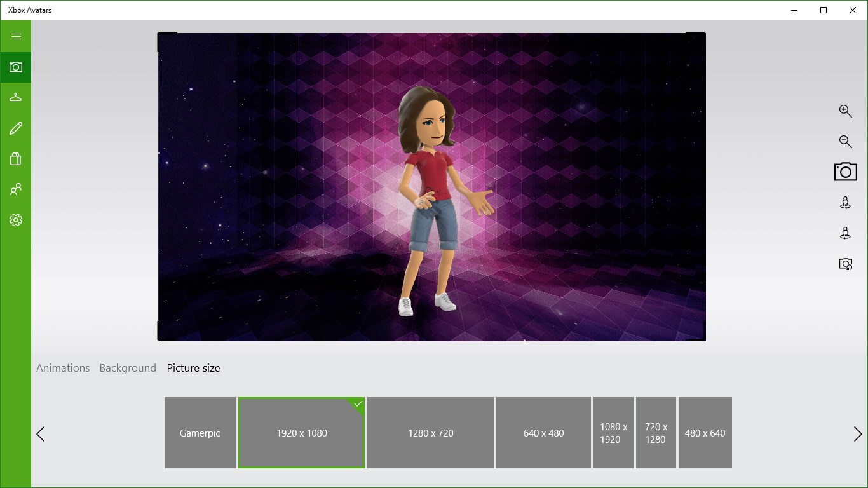
Task: Rotate the avatar using first rotation icon
Action: pos(845,202)
